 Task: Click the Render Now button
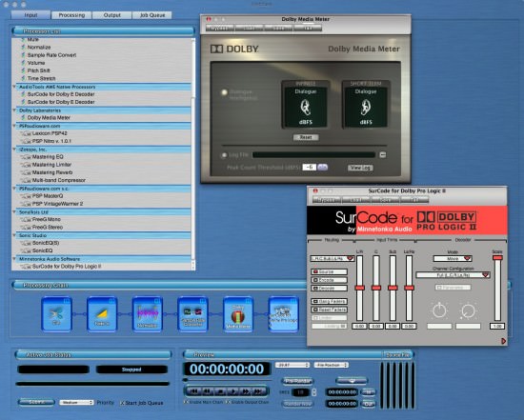(298, 404)
